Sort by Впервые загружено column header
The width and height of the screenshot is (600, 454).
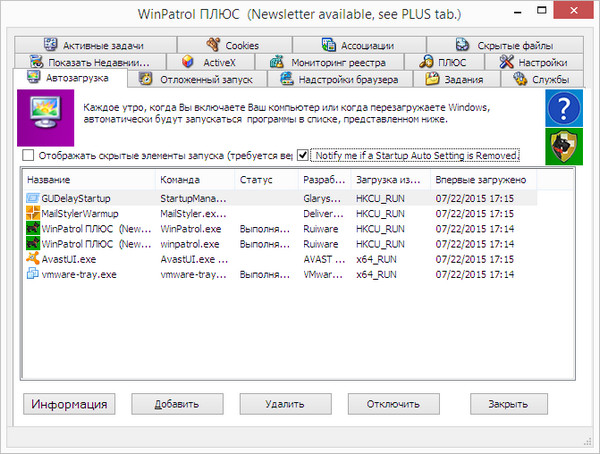point(483,180)
